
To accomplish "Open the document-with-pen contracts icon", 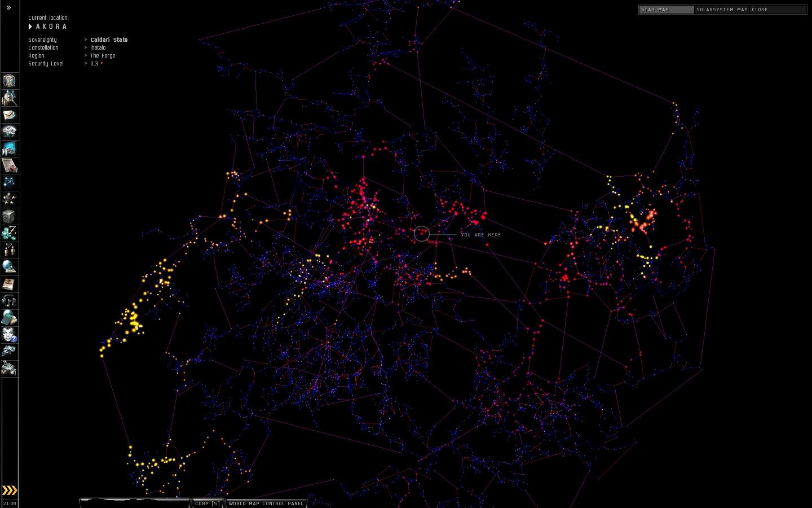I will 9,165.
